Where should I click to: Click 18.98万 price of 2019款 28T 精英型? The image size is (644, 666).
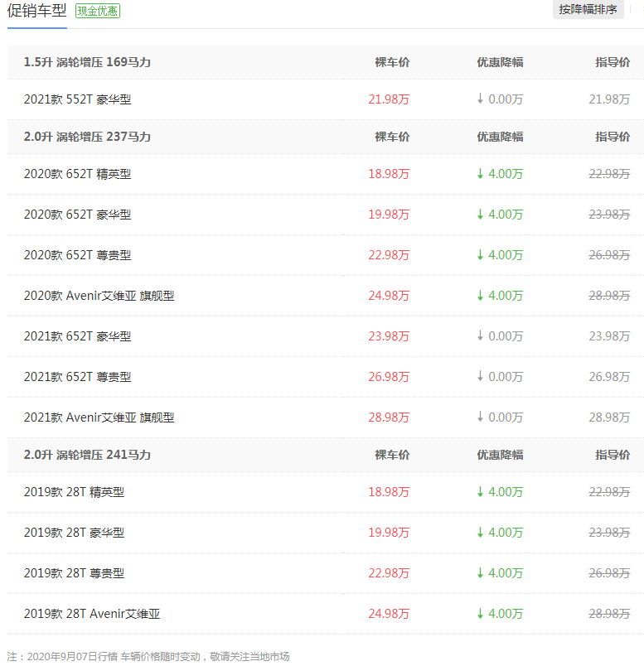pyautogui.click(x=389, y=492)
